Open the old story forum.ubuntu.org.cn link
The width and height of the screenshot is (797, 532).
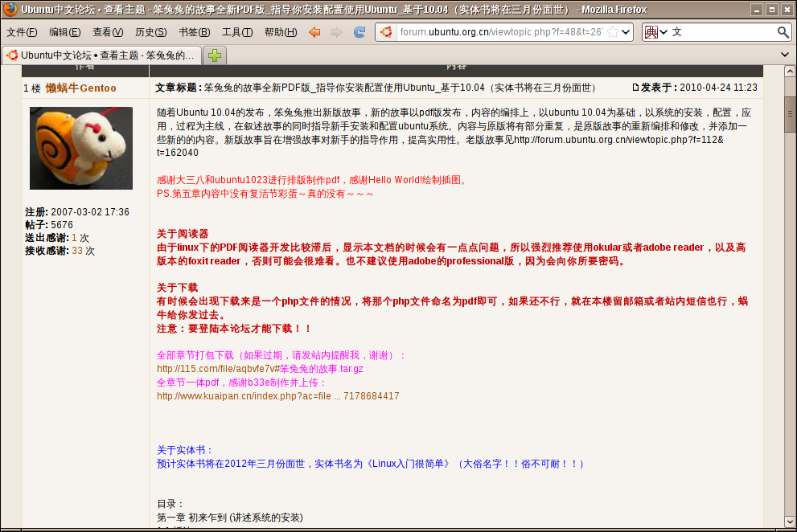coord(618,140)
